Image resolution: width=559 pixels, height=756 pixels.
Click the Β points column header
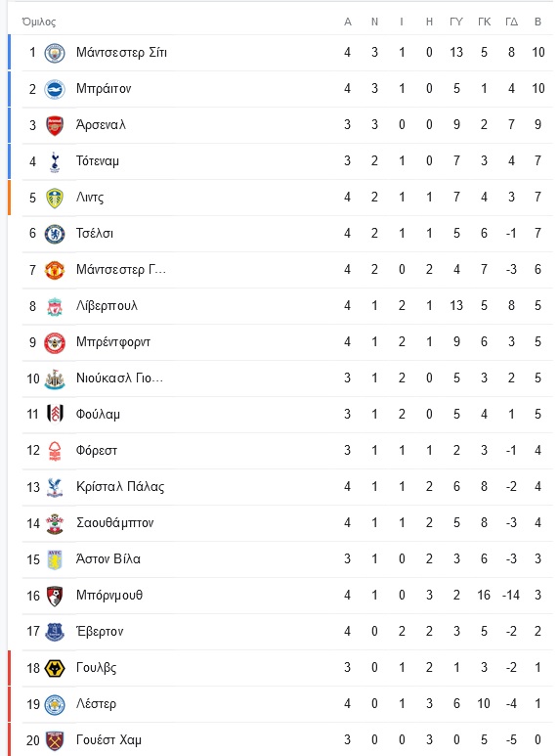538,22
